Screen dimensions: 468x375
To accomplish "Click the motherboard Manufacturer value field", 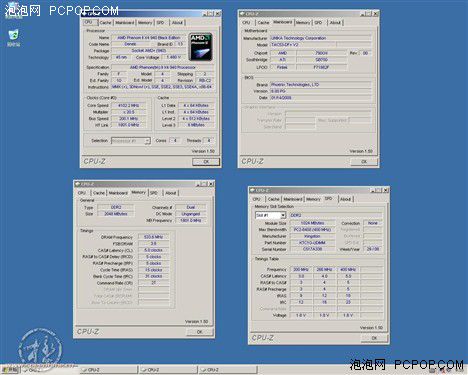I will tap(320, 38).
